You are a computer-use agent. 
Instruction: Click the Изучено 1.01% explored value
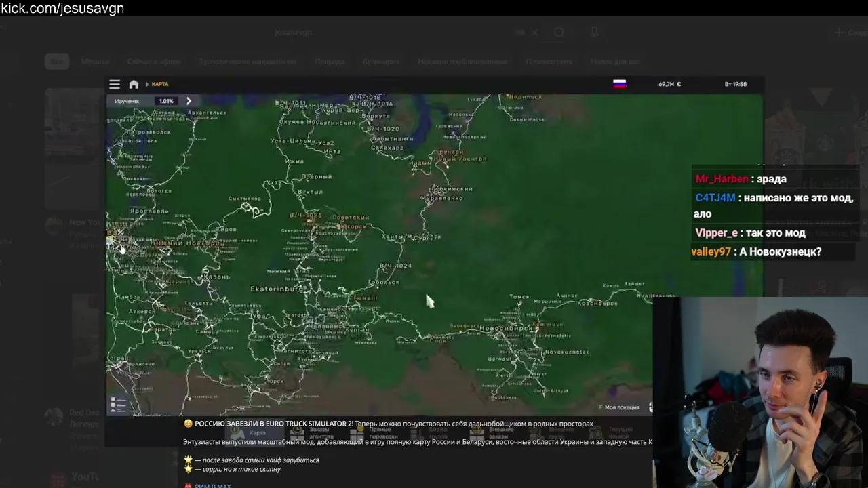165,101
